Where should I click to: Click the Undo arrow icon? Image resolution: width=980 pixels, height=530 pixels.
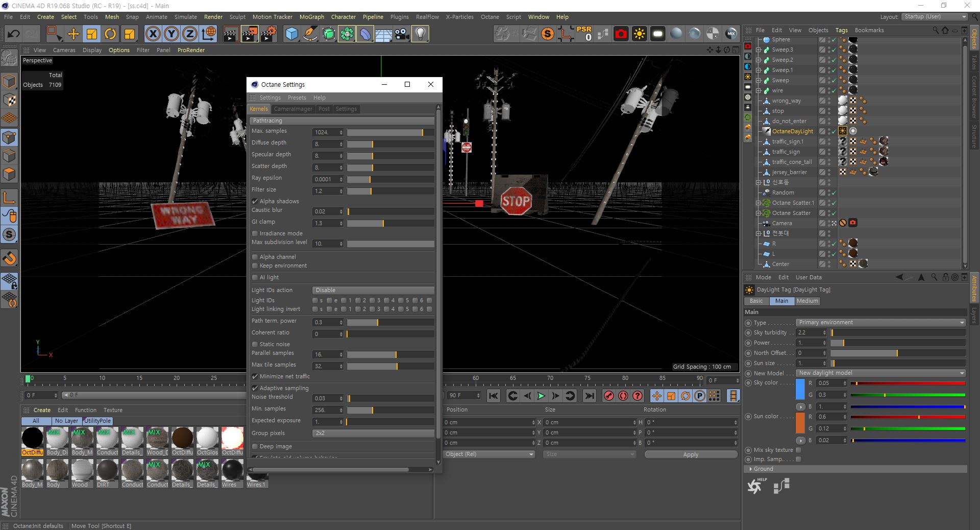13,34
